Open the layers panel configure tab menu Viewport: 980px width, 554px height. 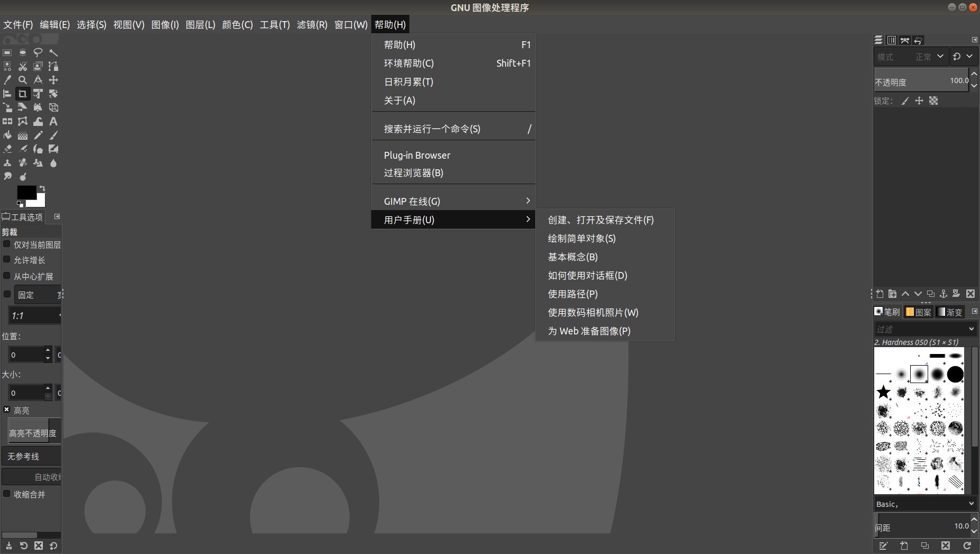coord(974,40)
